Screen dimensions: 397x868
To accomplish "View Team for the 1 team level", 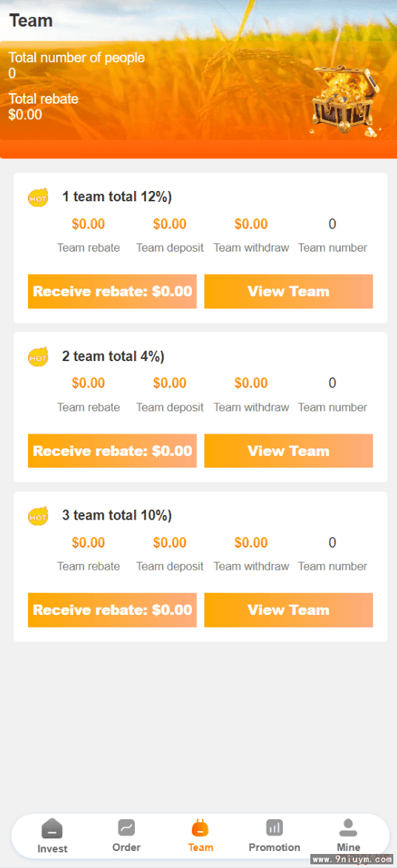I will [x=288, y=291].
